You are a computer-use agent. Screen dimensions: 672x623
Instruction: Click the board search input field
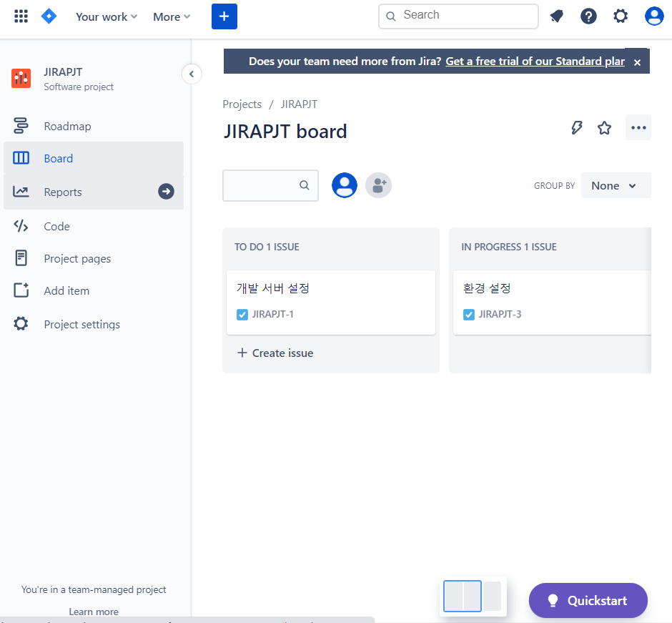270,185
